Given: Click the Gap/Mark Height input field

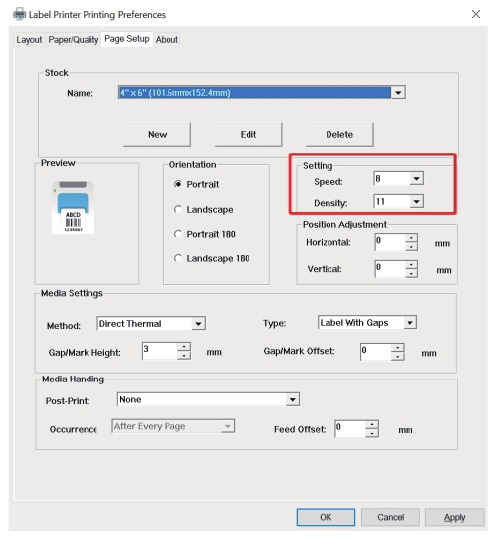Looking at the screenshot, I should click(160, 351).
